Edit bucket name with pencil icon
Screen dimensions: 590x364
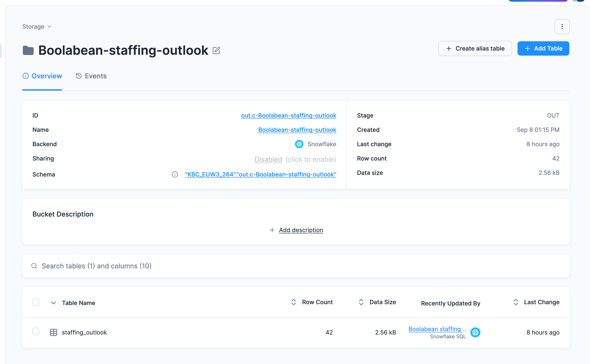(x=216, y=50)
